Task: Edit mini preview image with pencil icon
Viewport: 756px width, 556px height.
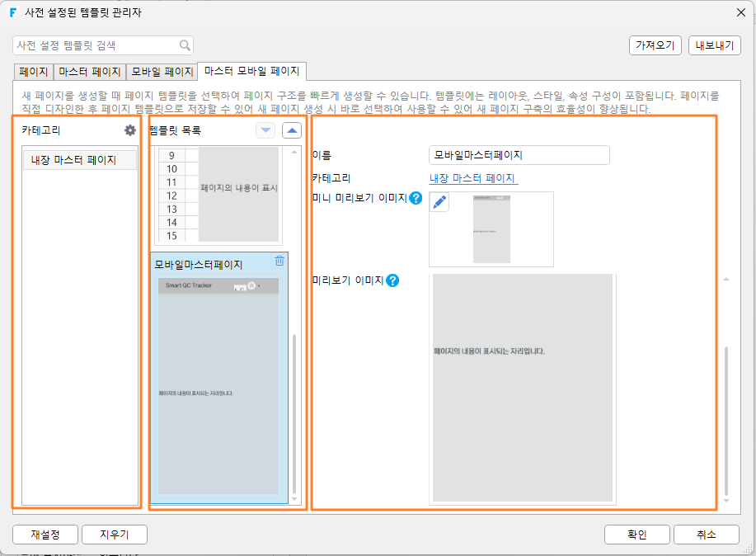Action: [x=439, y=202]
